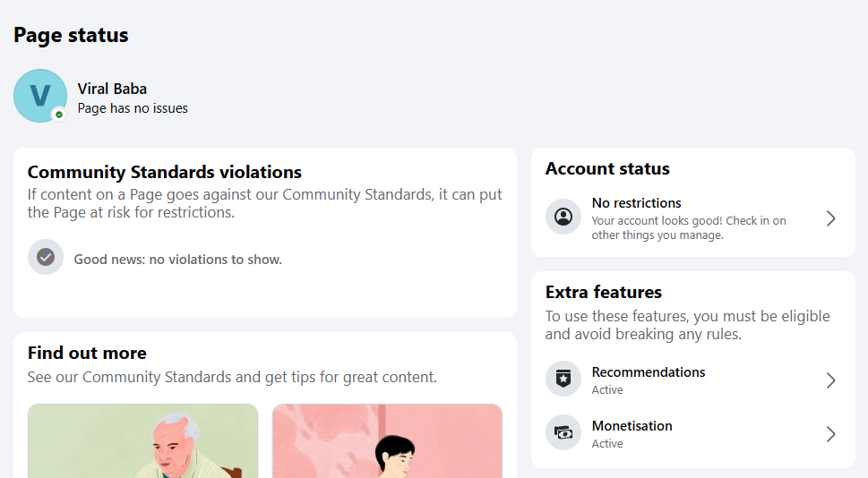This screenshot has width=868, height=478.
Task: Open the elderly man illustration card
Action: coord(142,441)
